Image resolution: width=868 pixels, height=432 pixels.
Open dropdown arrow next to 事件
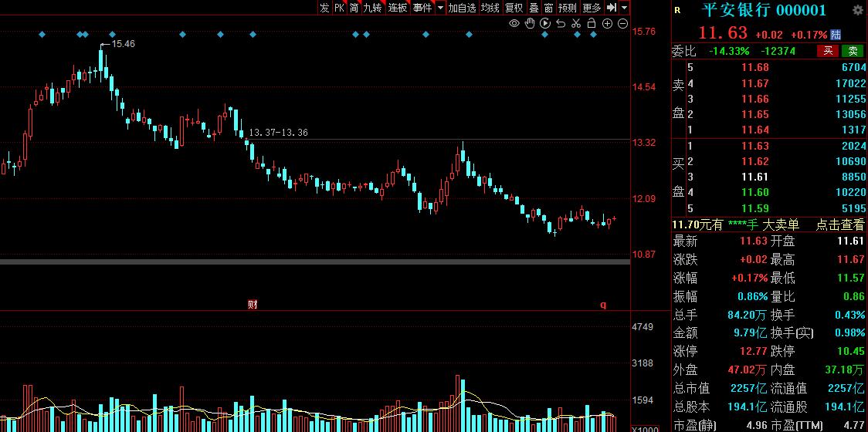(x=440, y=8)
